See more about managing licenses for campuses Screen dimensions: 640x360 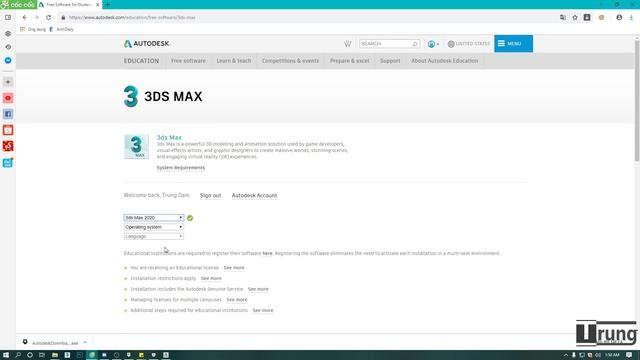(237, 300)
